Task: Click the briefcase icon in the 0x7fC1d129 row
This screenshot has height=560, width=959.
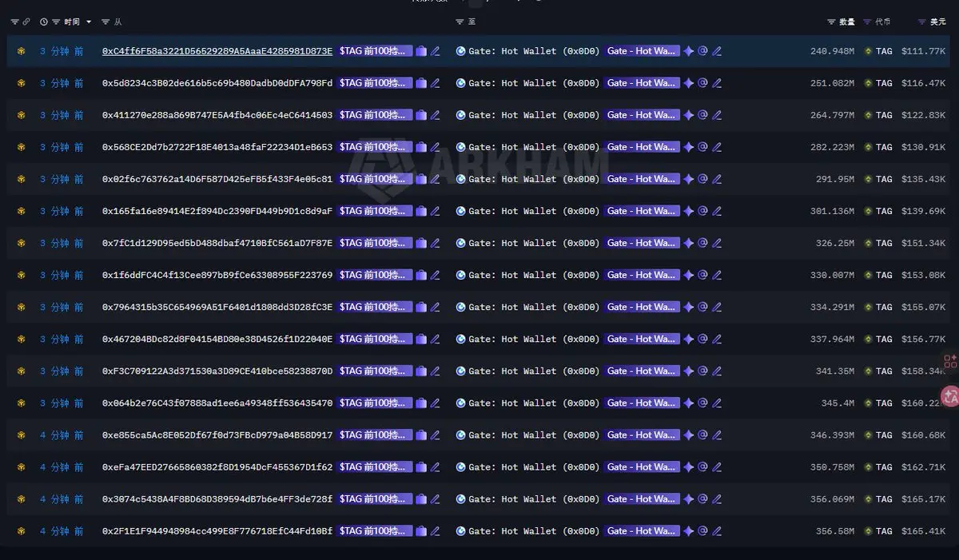Action: coord(421,243)
